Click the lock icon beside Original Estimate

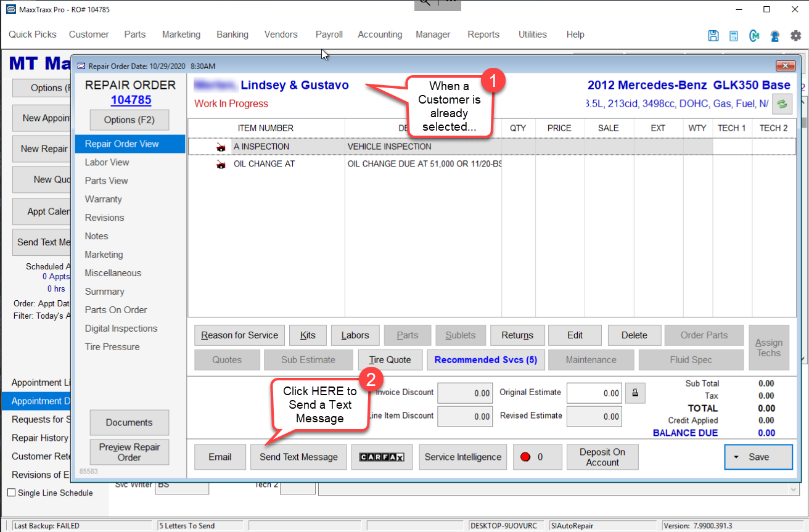(635, 393)
